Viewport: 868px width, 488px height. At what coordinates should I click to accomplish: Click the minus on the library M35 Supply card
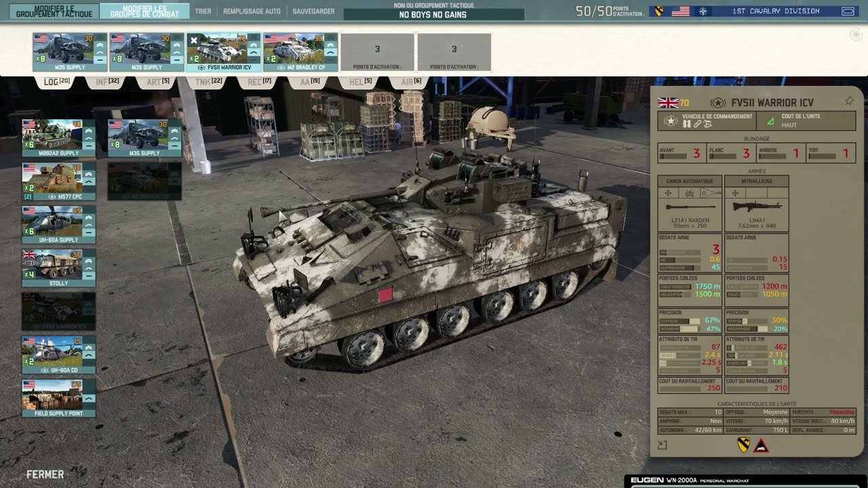[x=174, y=146]
